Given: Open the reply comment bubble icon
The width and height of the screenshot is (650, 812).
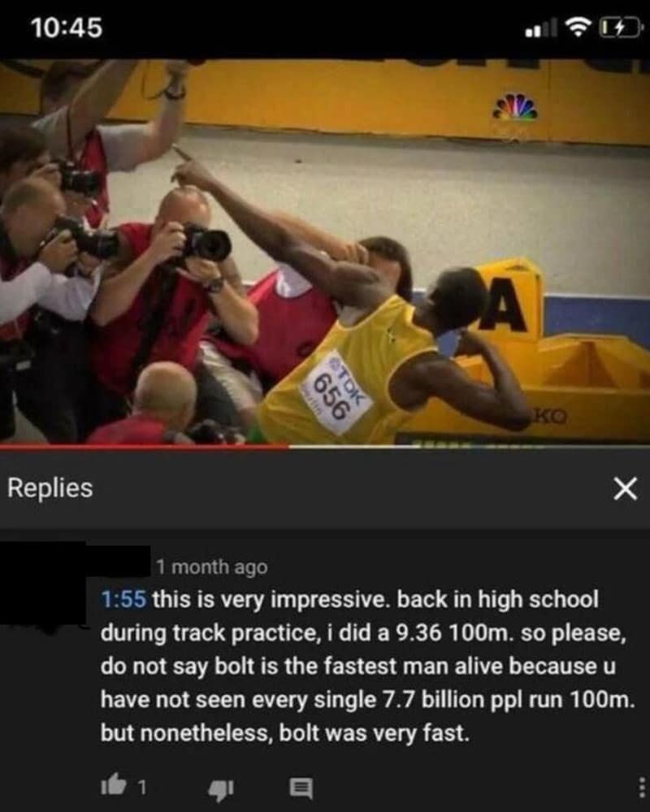Looking at the screenshot, I should coord(301,788).
